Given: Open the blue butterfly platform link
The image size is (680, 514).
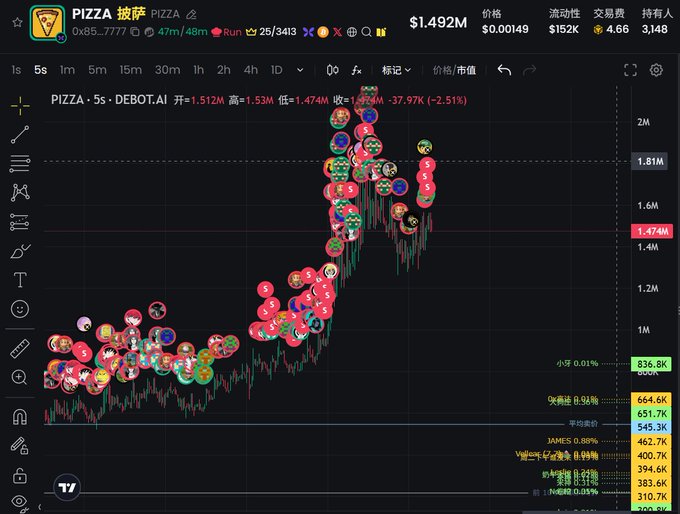Looking at the screenshot, I should point(308,32).
